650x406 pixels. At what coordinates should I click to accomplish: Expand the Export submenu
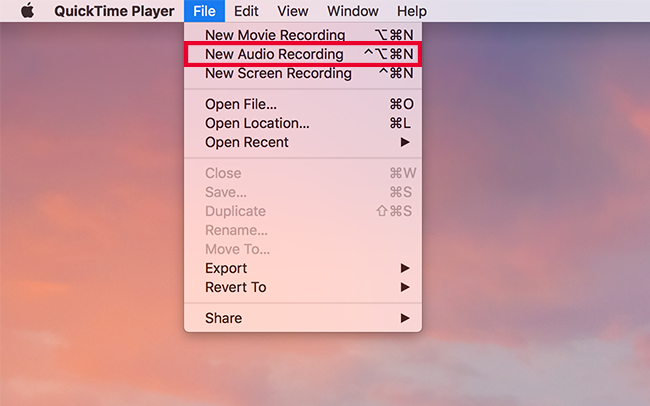click(226, 268)
